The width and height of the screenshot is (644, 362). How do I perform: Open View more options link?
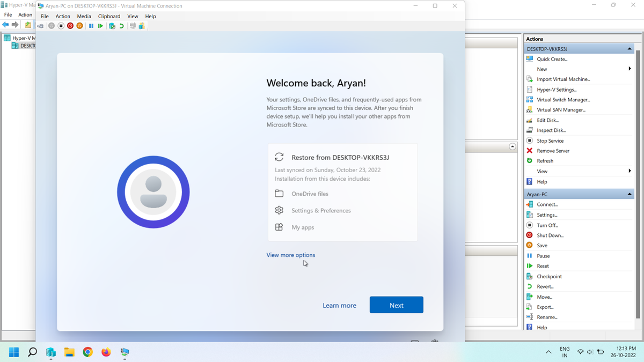click(x=290, y=255)
